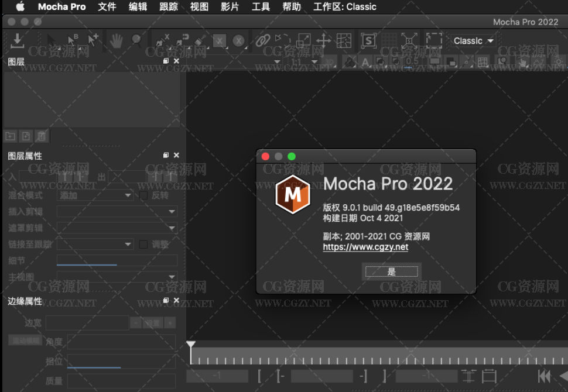Expand the 链接至跟踪 dropdown
The width and height of the screenshot is (568, 392).
(95, 245)
